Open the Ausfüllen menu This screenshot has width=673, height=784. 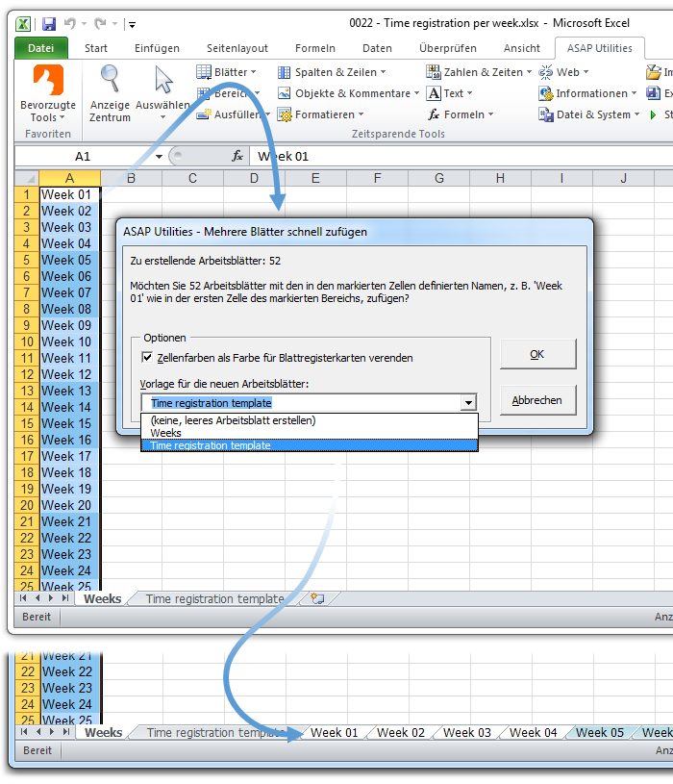click(233, 114)
